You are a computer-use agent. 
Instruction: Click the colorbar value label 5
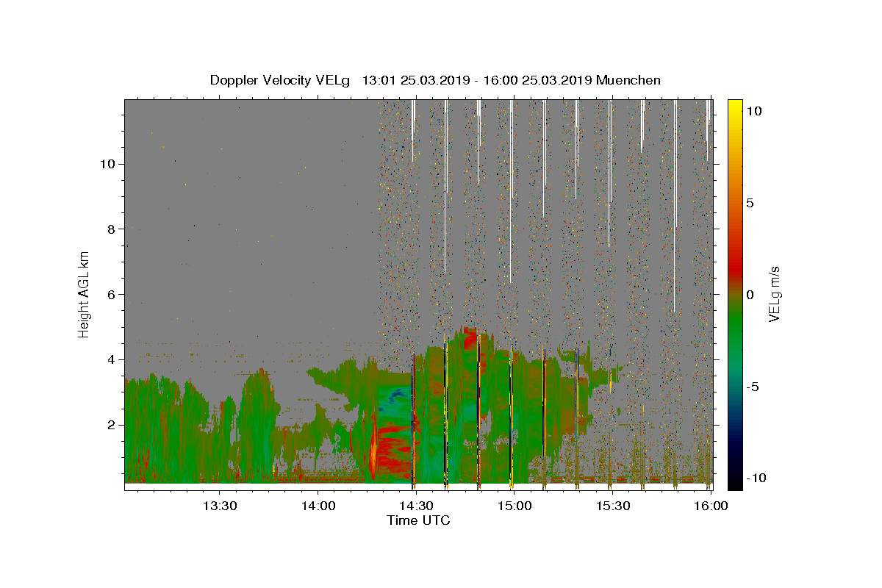click(x=752, y=203)
